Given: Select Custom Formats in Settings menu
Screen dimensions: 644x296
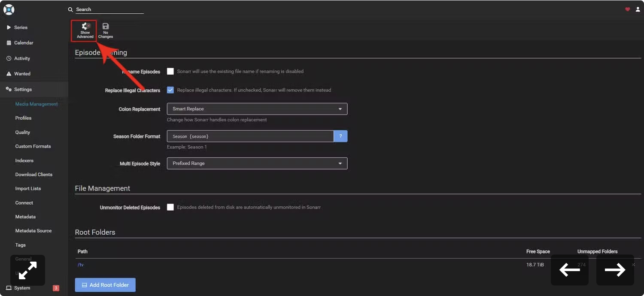Looking at the screenshot, I should click(34, 146).
